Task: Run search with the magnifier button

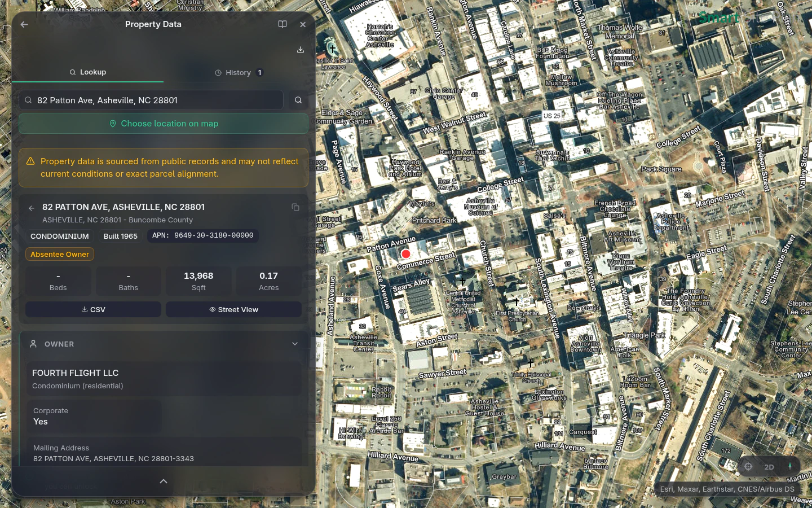Action: click(298, 100)
